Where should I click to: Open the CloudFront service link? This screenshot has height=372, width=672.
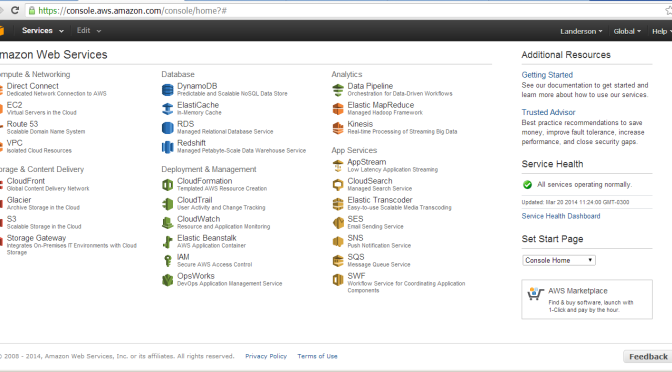pyautogui.click(x=26, y=181)
